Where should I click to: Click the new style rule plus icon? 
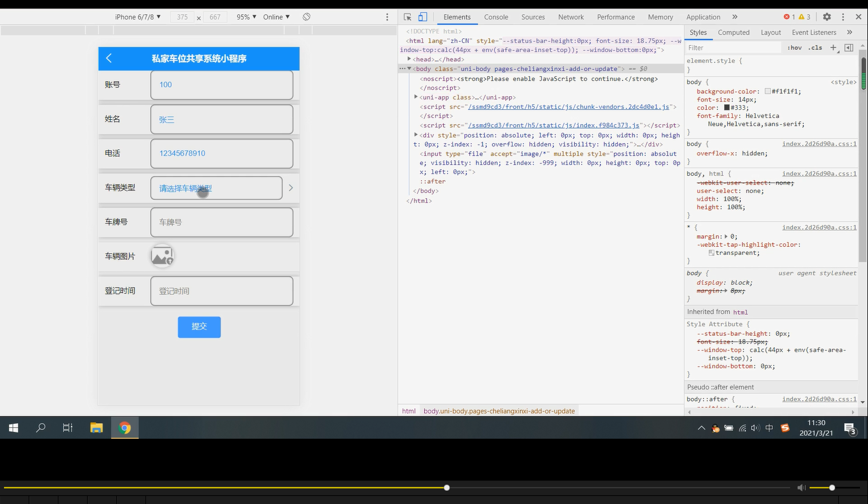coord(834,48)
